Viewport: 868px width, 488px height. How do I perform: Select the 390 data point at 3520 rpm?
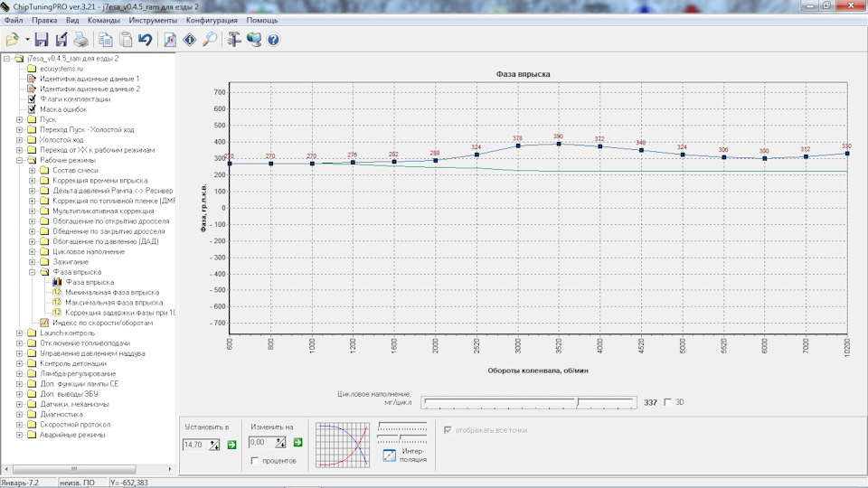(559, 144)
